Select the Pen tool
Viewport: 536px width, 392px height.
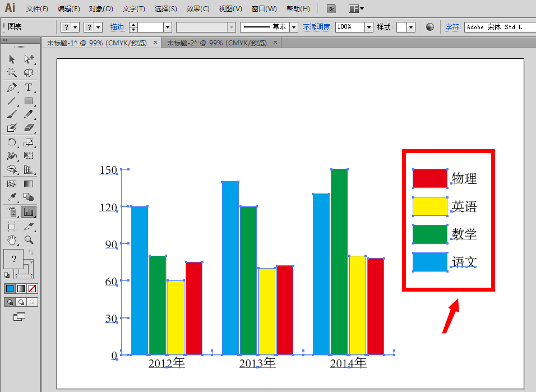(12, 87)
